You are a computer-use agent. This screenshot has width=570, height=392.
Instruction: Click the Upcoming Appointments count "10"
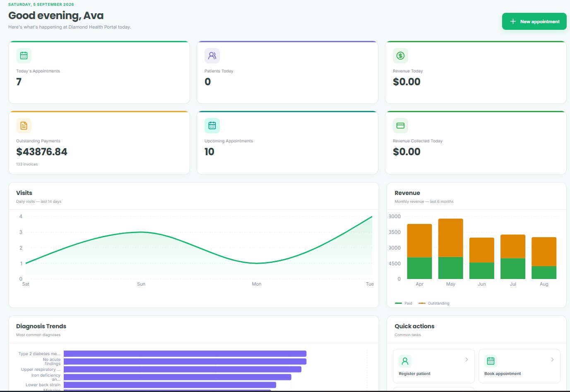point(209,152)
